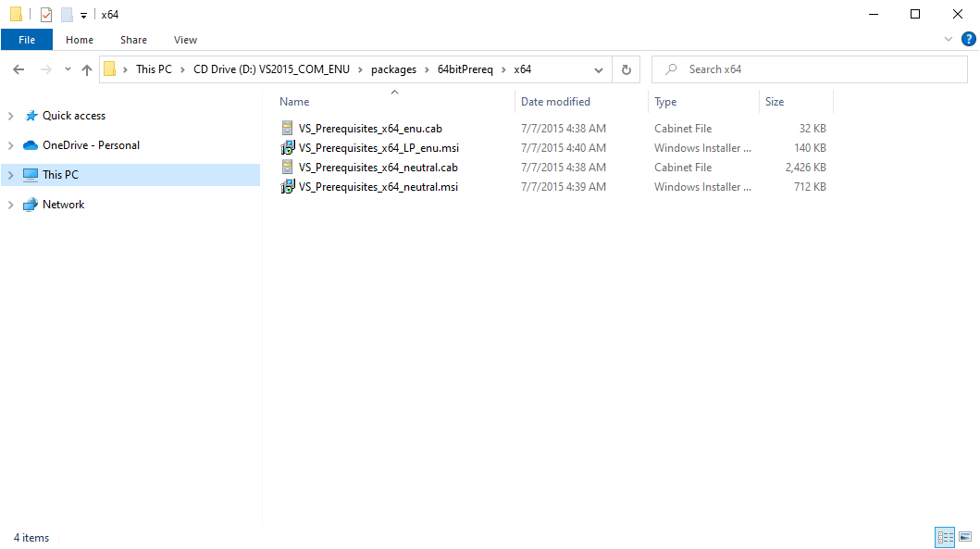Open the Recent locations dropdown
980x549 pixels.
[x=68, y=69]
